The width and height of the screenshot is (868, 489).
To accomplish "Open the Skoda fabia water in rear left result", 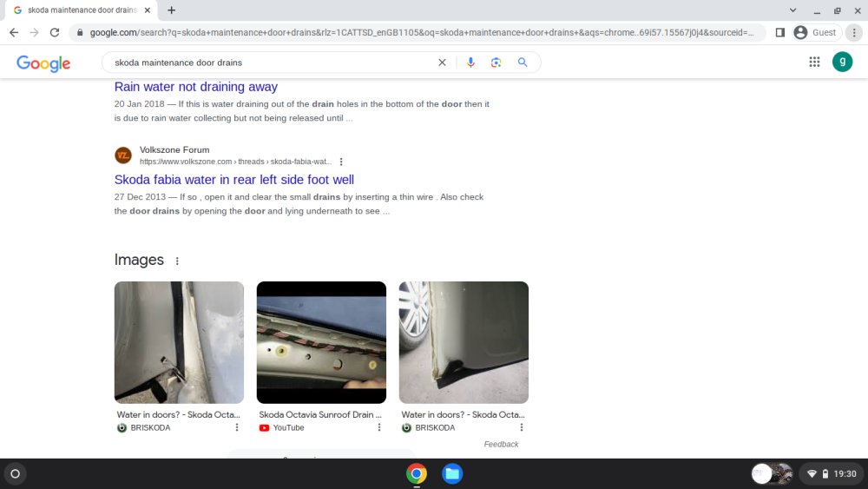I will 234,180.
